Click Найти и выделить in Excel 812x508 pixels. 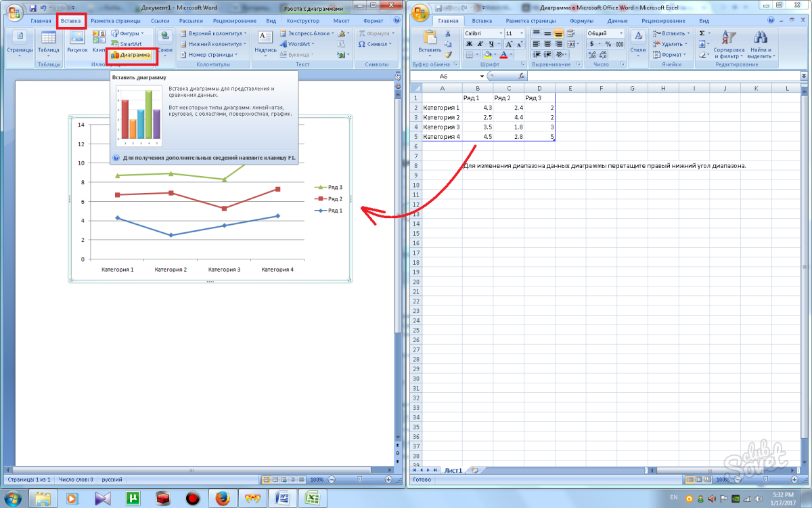[761, 44]
